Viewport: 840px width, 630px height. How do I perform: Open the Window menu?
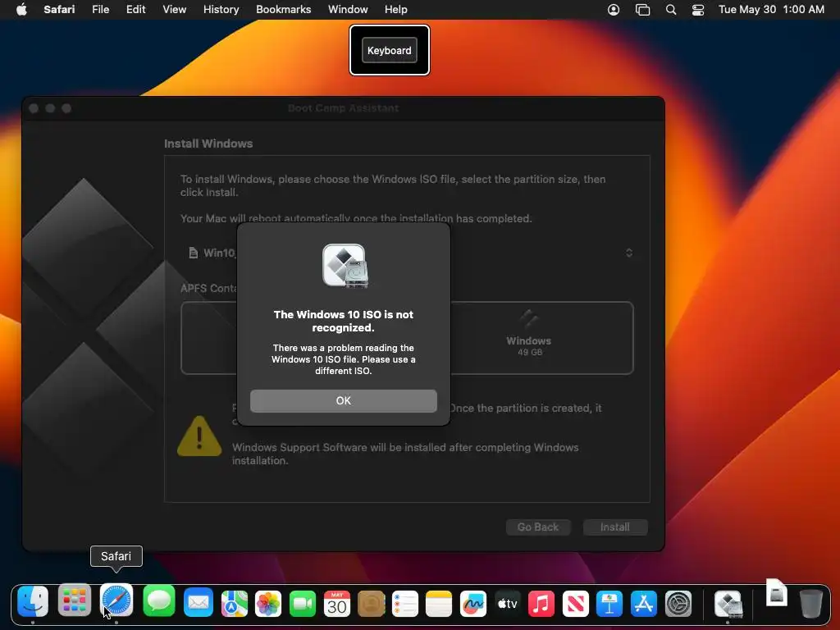pos(348,9)
